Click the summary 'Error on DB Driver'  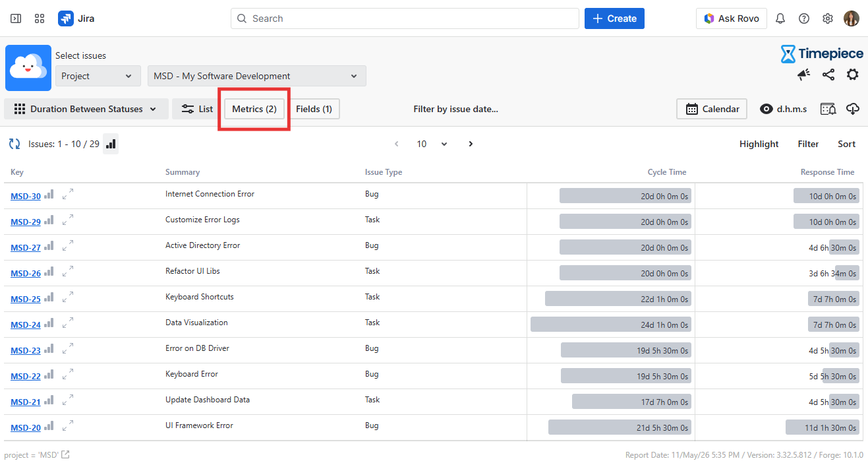pyautogui.click(x=197, y=348)
